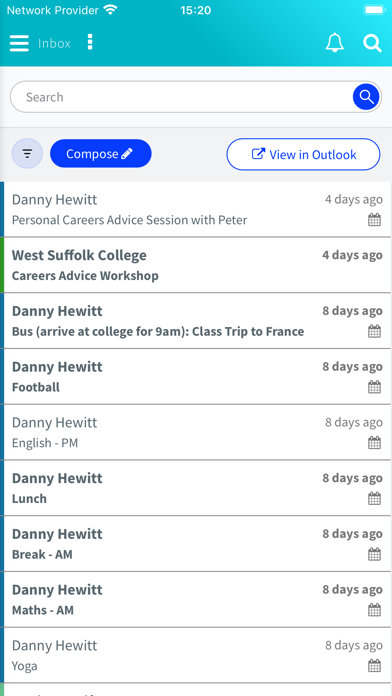Click the calendar icon on the Football message
This screenshot has width=392, height=696.
374,387
